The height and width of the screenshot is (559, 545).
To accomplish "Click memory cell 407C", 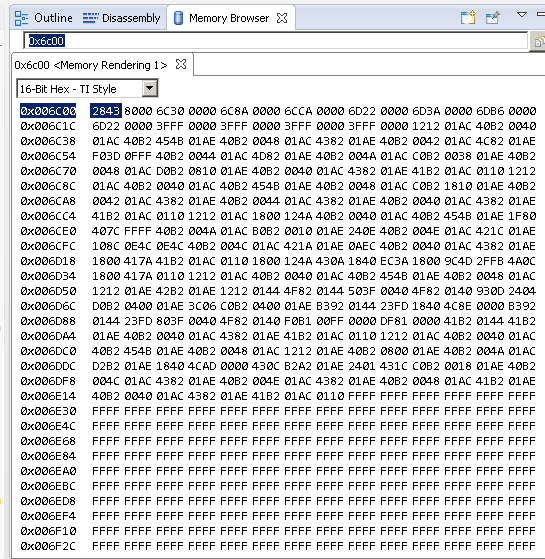I will pos(106,231).
